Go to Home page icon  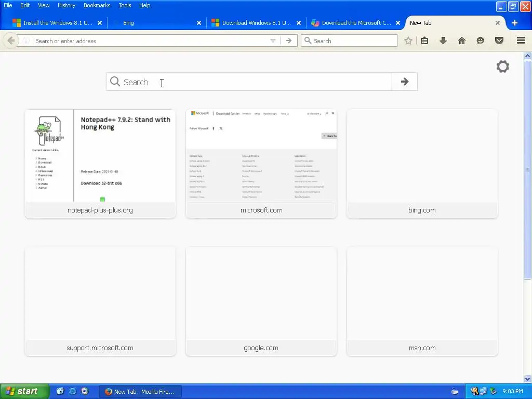point(462,41)
